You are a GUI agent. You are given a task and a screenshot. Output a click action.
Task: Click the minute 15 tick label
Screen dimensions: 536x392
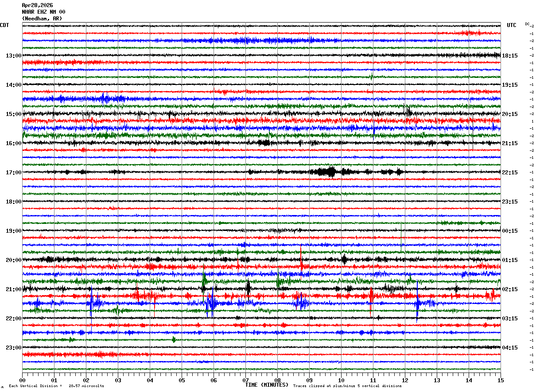[501, 380]
